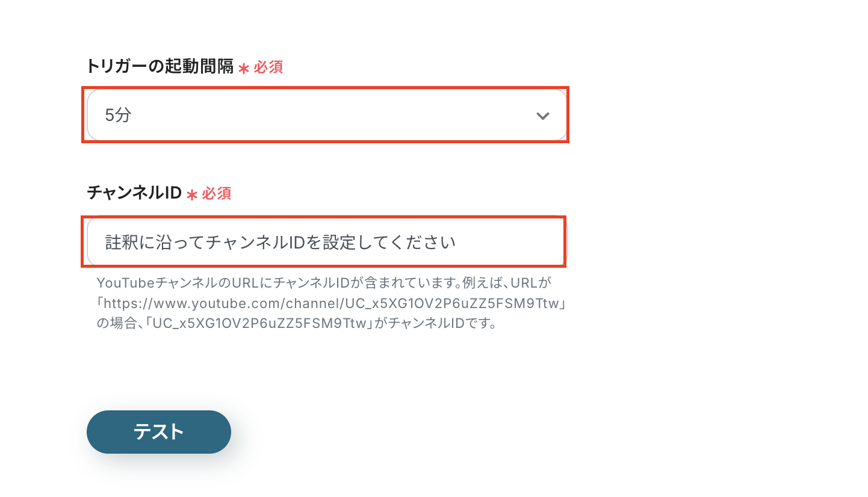Click the red asterisk beside トリガーの起動間隔
The image size is (868, 497).
coord(244,68)
